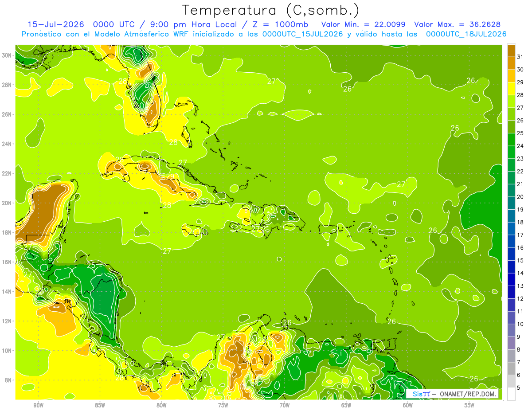
Task: Click the colorbar legend label "29"
Action: coord(520,82)
